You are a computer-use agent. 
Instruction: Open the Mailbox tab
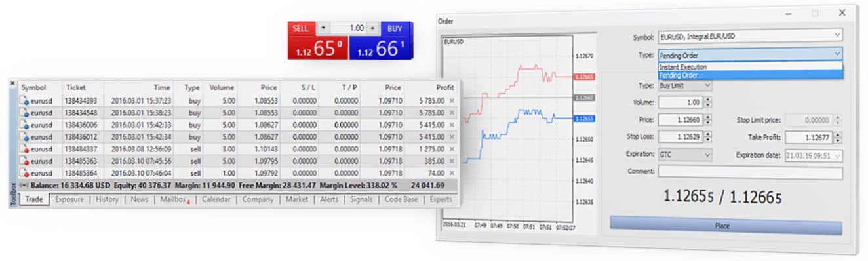pyautogui.click(x=174, y=199)
